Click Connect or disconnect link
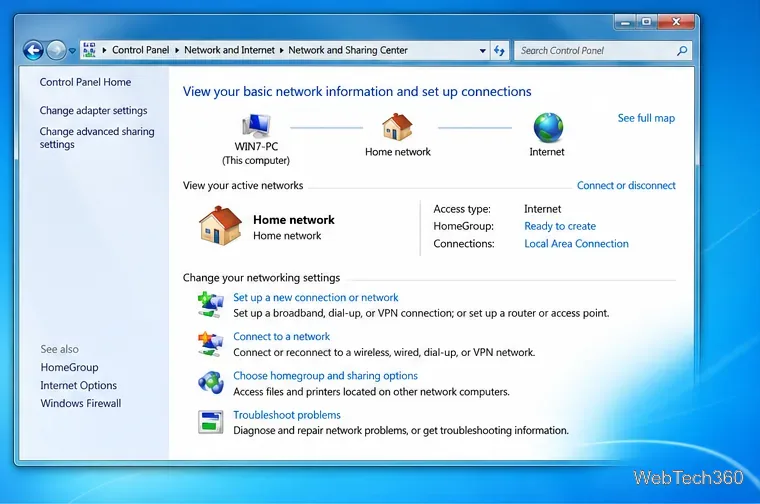760x504 pixels. [x=626, y=186]
